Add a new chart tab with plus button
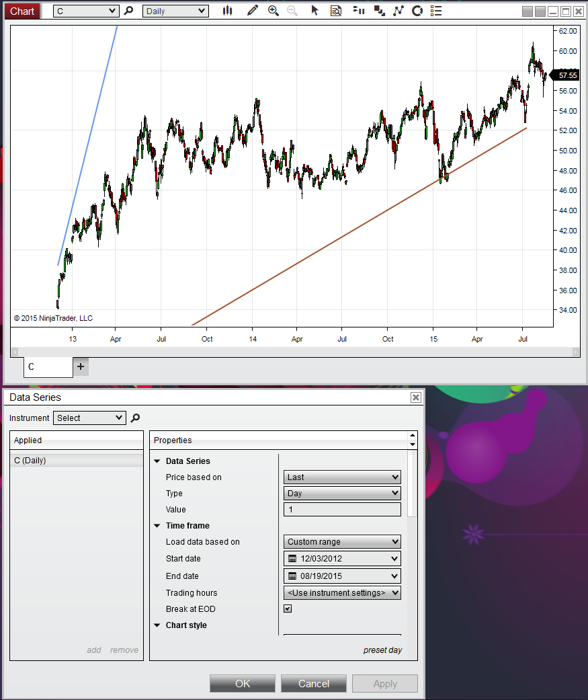588x700 pixels. point(80,366)
